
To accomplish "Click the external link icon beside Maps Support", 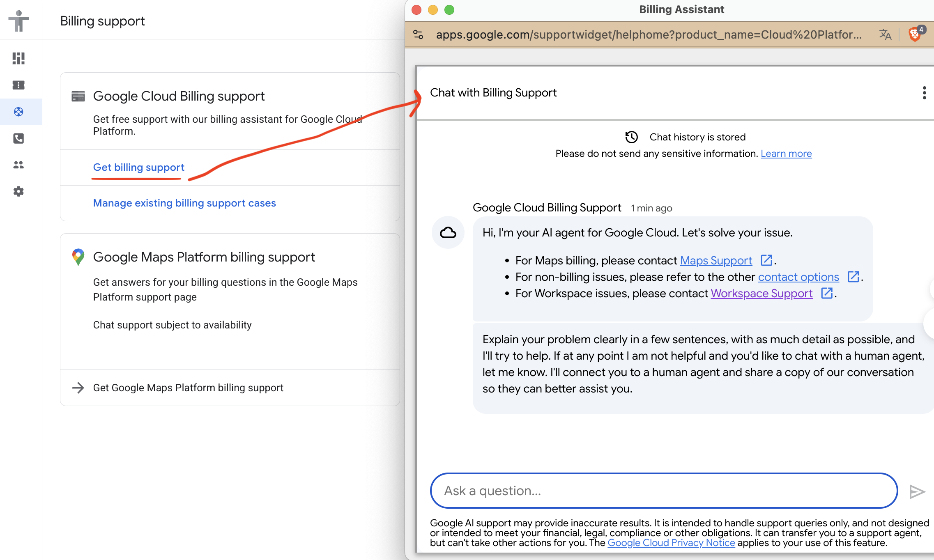I will click(767, 260).
